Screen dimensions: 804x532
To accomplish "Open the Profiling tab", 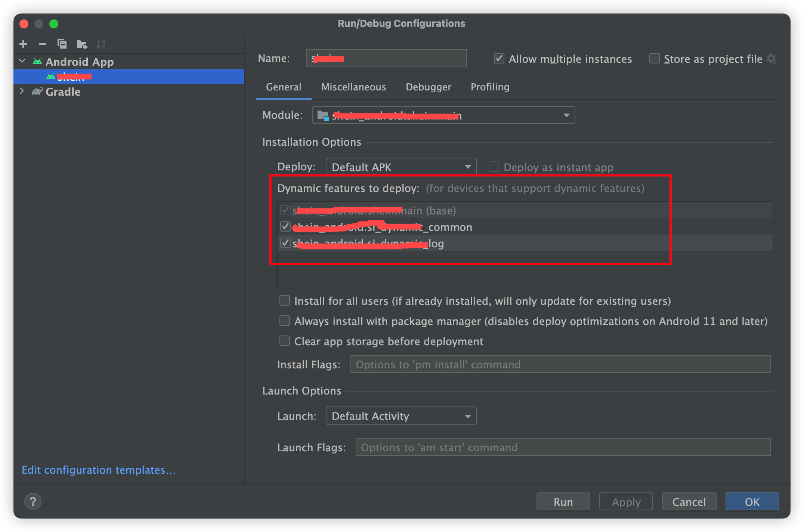I will [490, 87].
